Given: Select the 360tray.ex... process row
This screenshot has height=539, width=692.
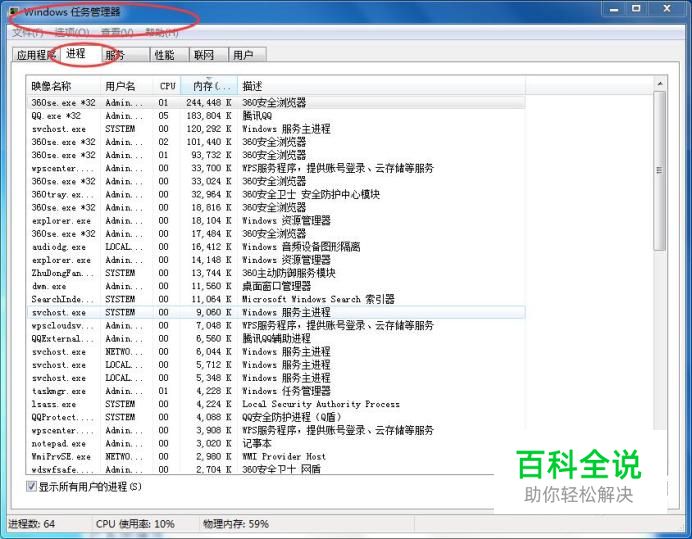Looking at the screenshot, I should (x=276, y=194).
